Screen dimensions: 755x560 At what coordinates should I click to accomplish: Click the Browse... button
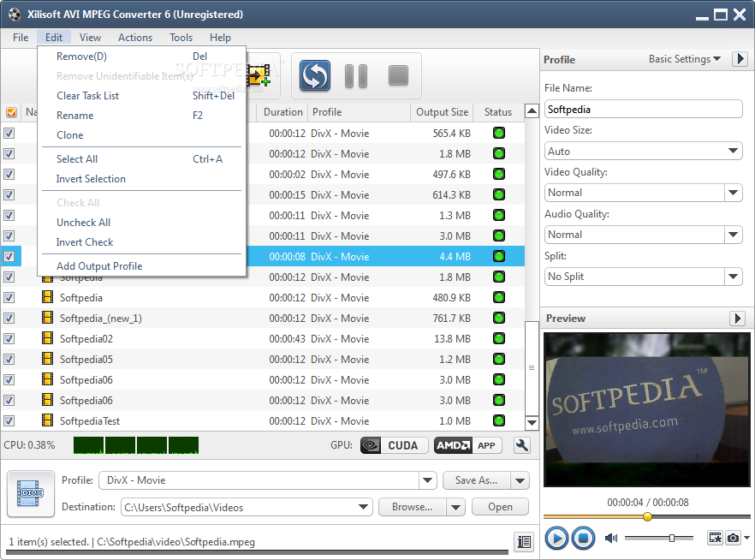pyautogui.click(x=413, y=507)
